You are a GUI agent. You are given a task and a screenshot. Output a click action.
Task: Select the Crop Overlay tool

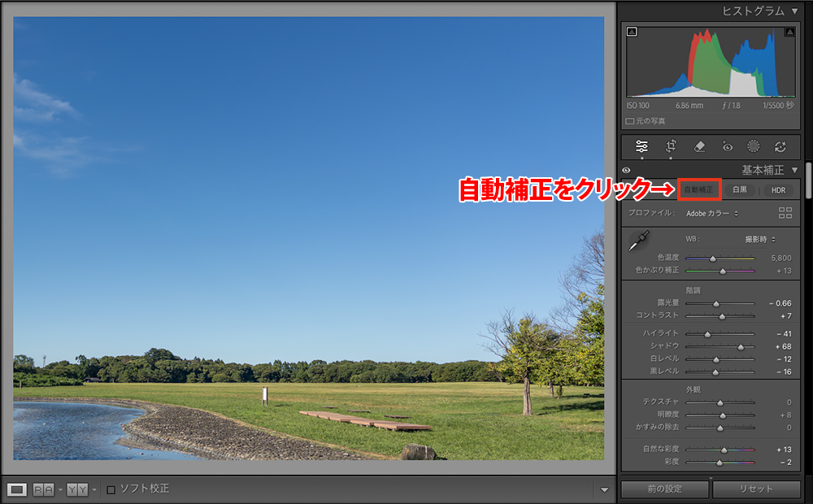click(x=672, y=147)
